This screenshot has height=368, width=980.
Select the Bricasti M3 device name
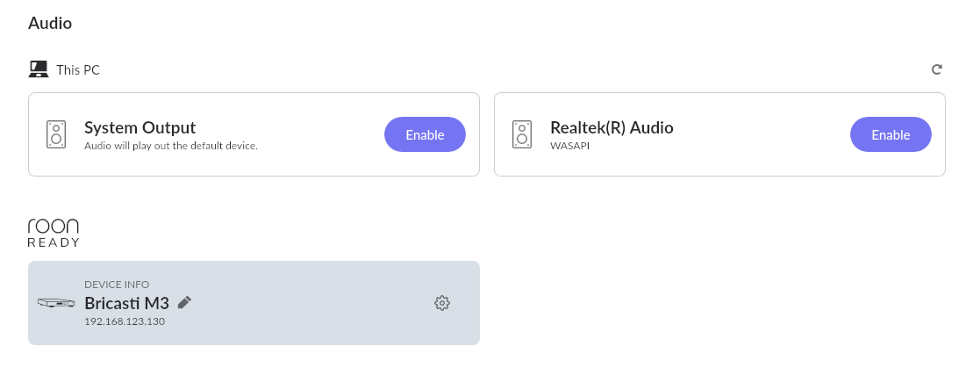click(x=126, y=303)
